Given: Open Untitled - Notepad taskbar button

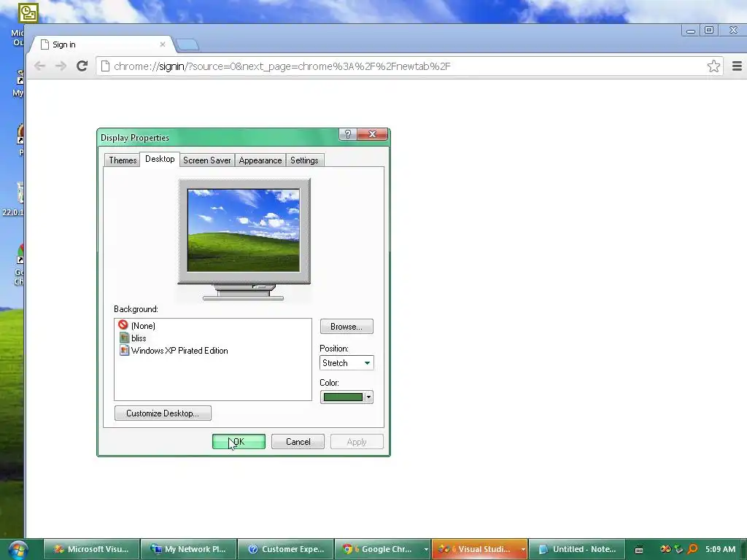Looking at the screenshot, I should [576, 550].
